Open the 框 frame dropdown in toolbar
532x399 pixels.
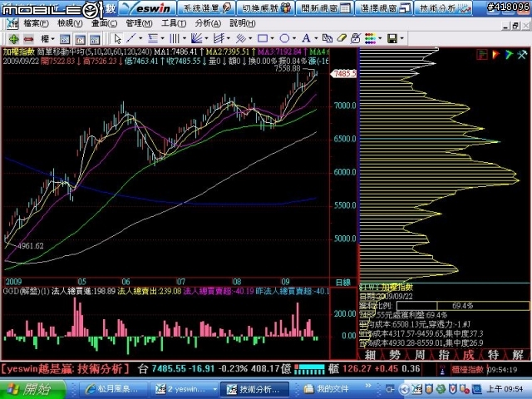point(47,39)
